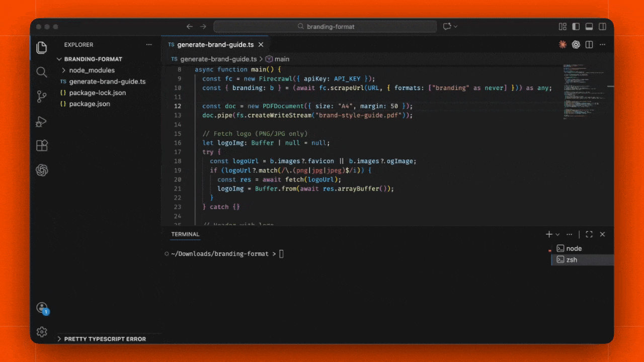The height and width of the screenshot is (362, 644).
Task: Click "PDFDocument" on line 12
Action: point(283,106)
